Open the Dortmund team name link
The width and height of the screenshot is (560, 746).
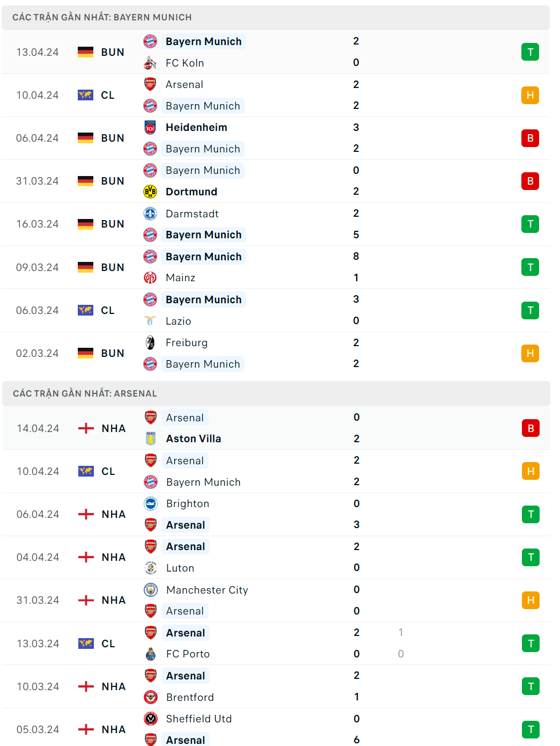click(x=191, y=192)
